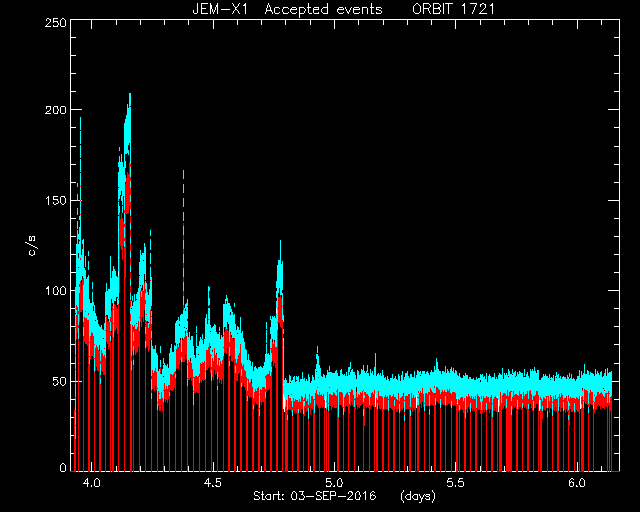
Task: Click the 'ORBIT 1721' text in title
Action: tap(453, 9)
